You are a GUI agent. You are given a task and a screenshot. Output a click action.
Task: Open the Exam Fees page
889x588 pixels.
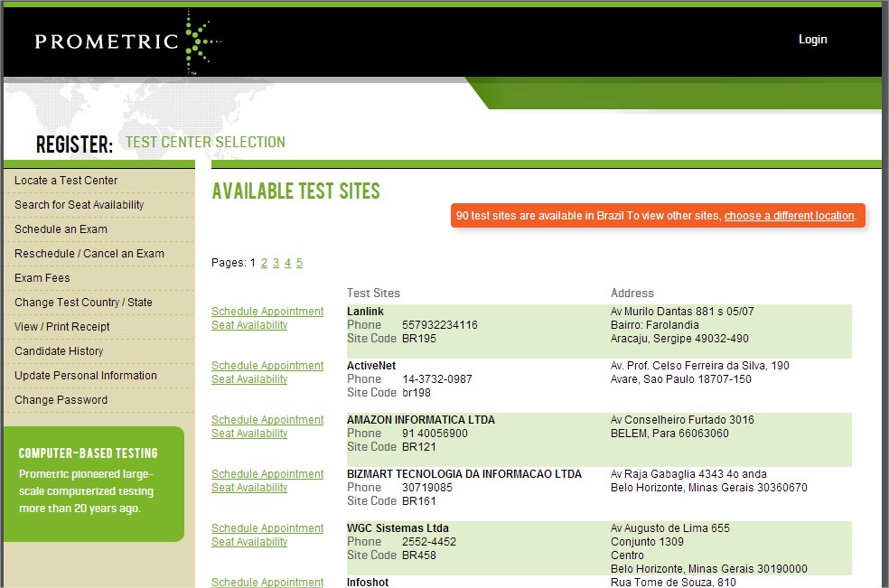tap(42, 278)
